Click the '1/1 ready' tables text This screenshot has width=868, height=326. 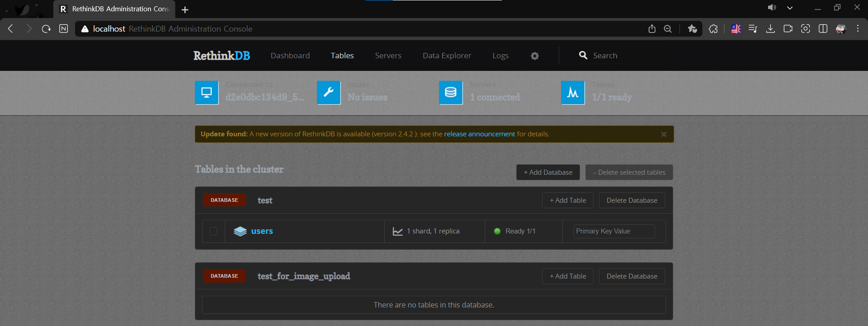pos(612,97)
